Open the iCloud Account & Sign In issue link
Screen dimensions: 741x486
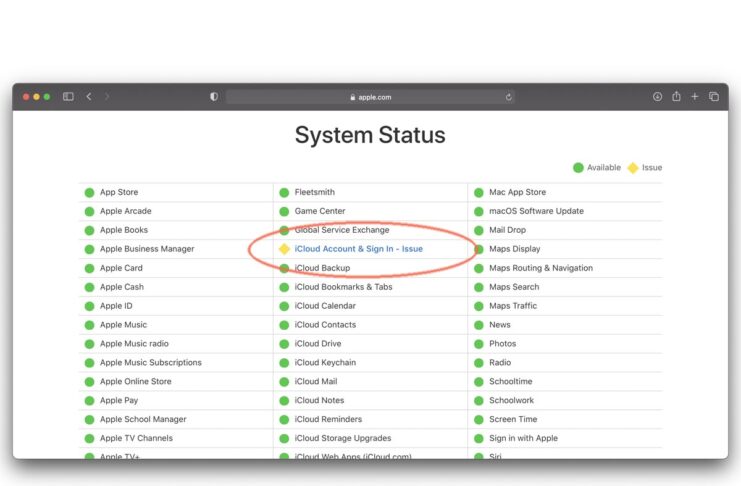click(x=359, y=249)
